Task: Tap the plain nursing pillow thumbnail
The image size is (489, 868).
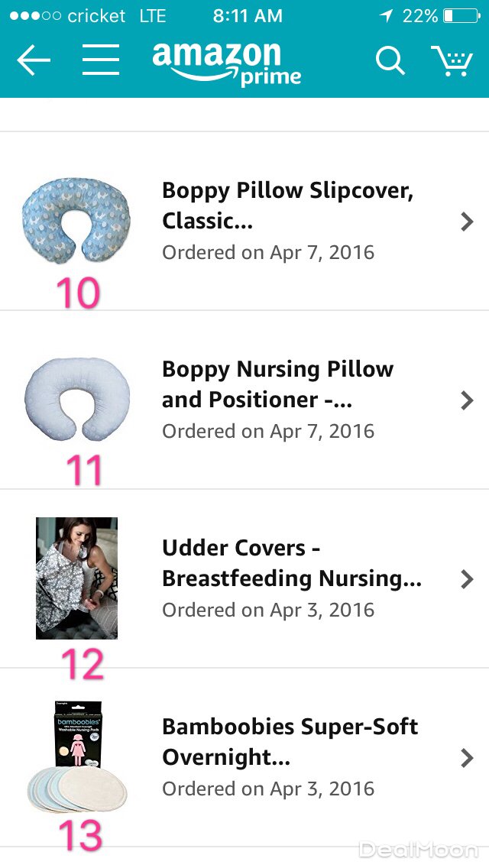Action: coord(76,400)
